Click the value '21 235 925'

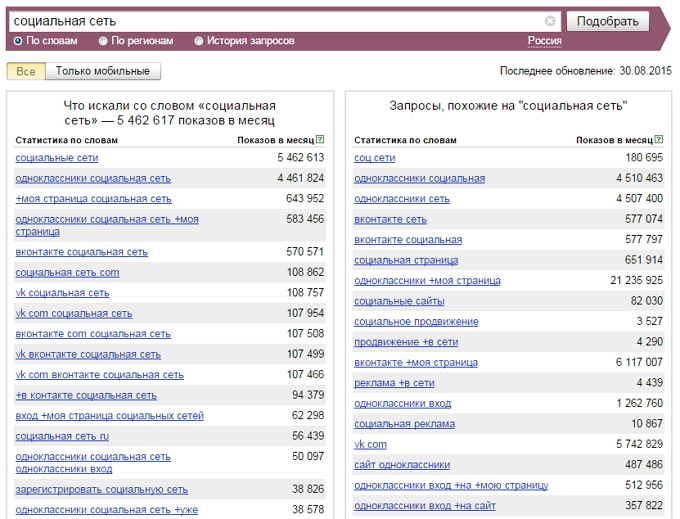(x=636, y=280)
